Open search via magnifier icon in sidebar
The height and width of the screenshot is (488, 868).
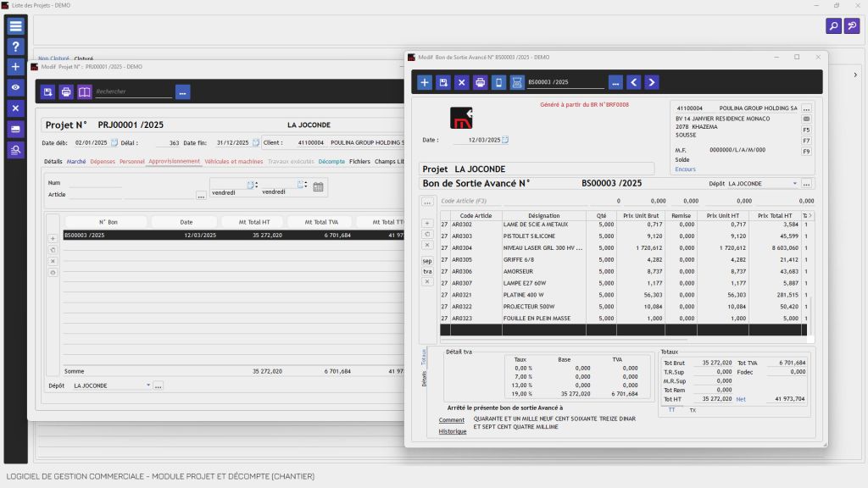[14, 150]
